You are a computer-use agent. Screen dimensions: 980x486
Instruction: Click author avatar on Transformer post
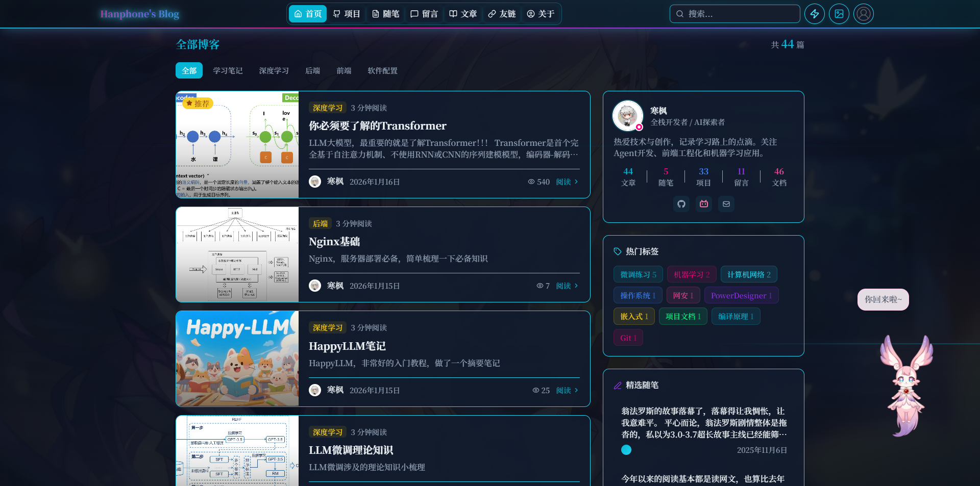[315, 182]
